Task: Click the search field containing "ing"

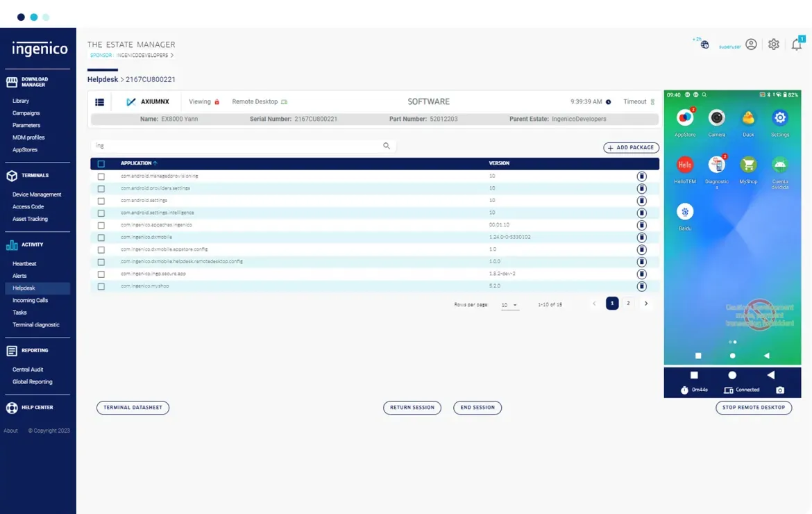Action: tap(208, 147)
